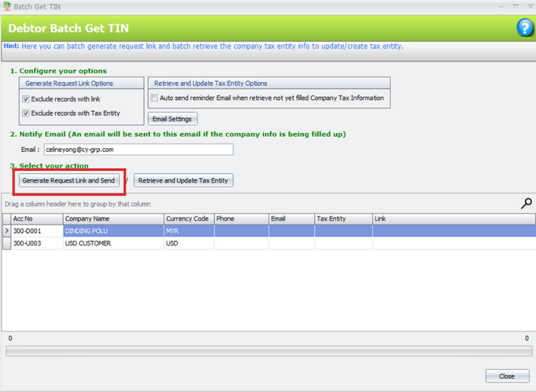
Task: Click the progress bar at the bottom
Action: tap(268, 352)
